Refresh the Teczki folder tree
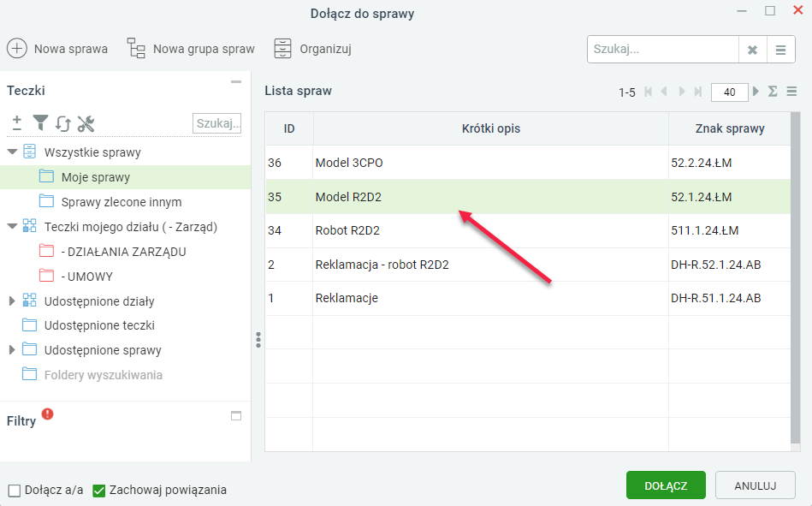This screenshot has height=506, width=812. [x=63, y=123]
